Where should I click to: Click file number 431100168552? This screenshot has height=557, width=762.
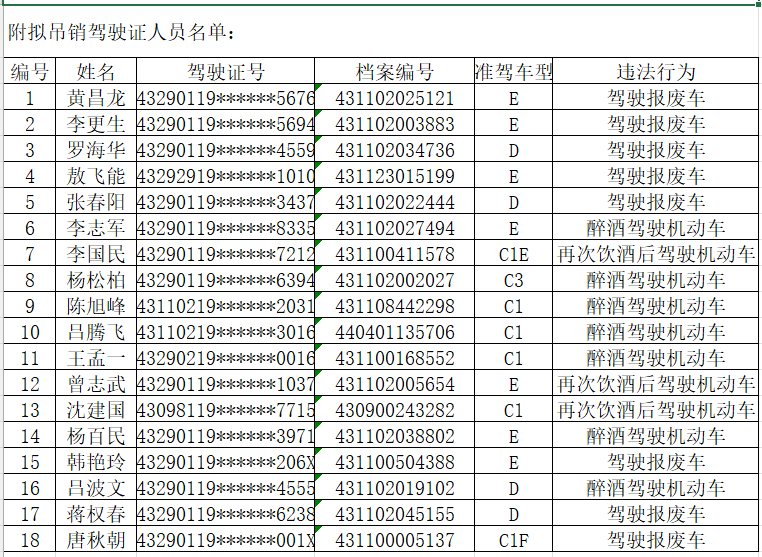[x=395, y=358]
